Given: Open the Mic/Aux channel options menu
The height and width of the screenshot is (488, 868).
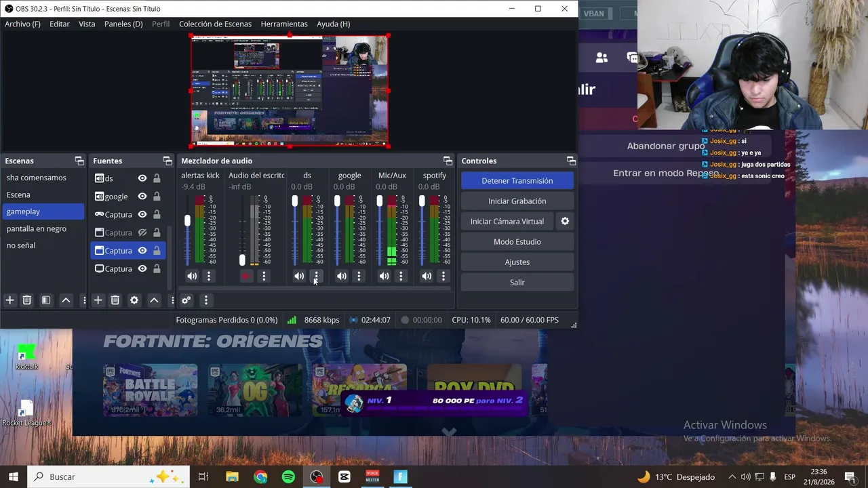Looking at the screenshot, I should coord(401,276).
